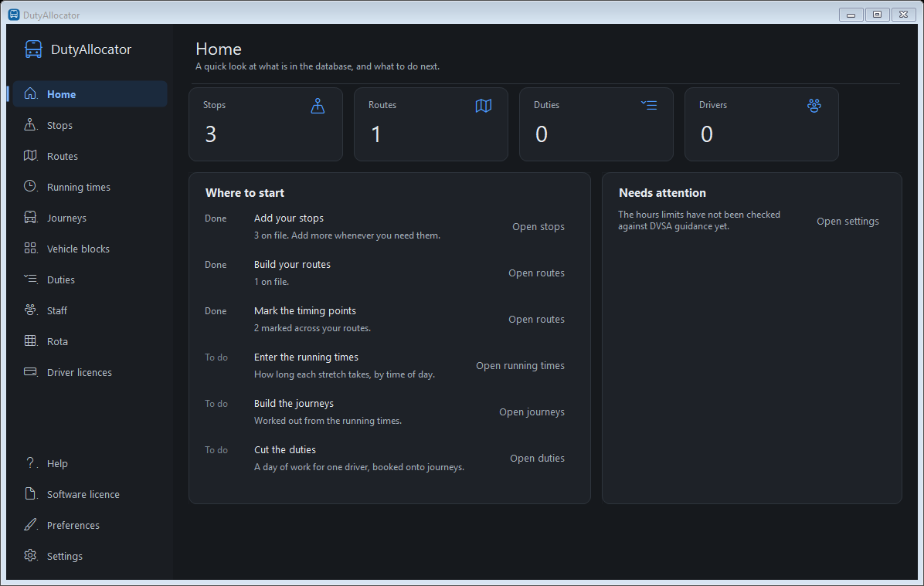Click '2 marked across your routes.' text

pyautogui.click(x=312, y=328)
